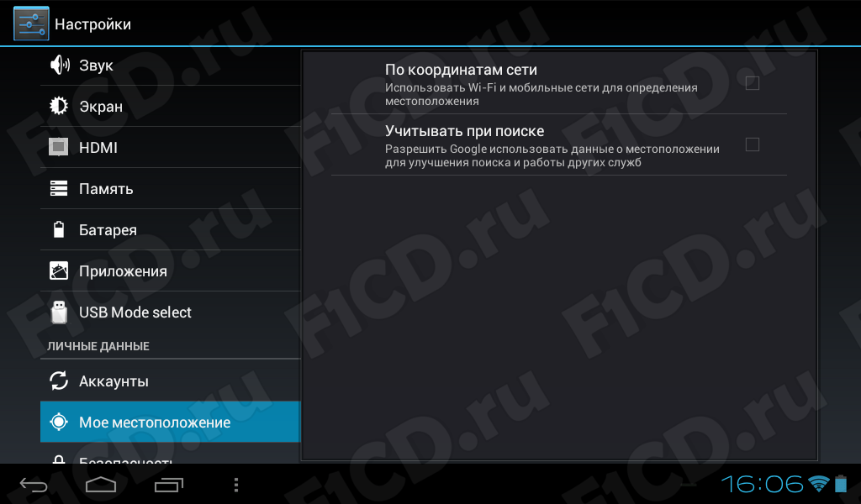Open the Звук sound settings icon
This screenshot has width=861, height=504.
point(60,65)
